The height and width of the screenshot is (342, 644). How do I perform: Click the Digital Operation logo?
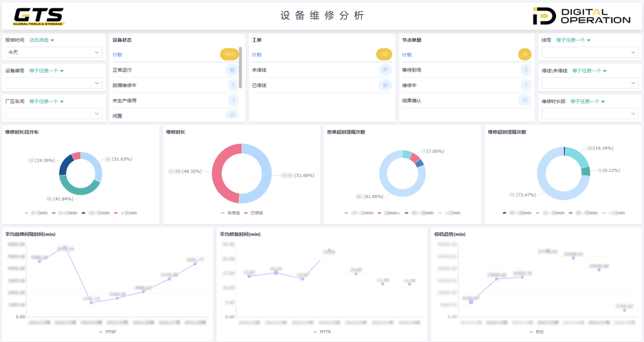coord(581,16)
